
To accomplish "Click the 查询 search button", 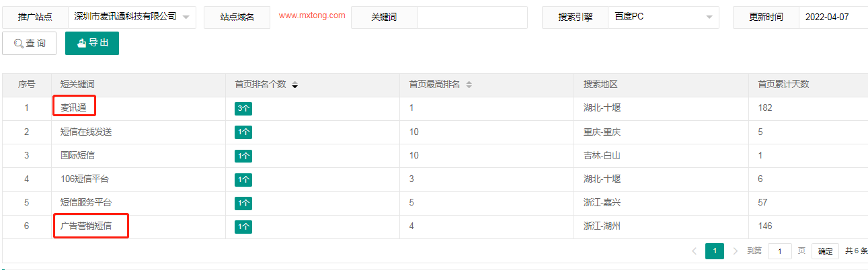I will click(x=30, y=44).
